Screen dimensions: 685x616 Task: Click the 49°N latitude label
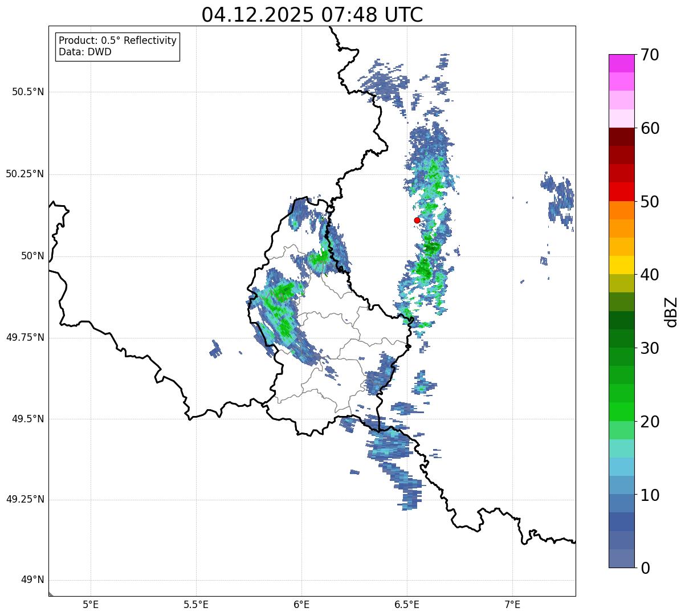tap(32, 580)
